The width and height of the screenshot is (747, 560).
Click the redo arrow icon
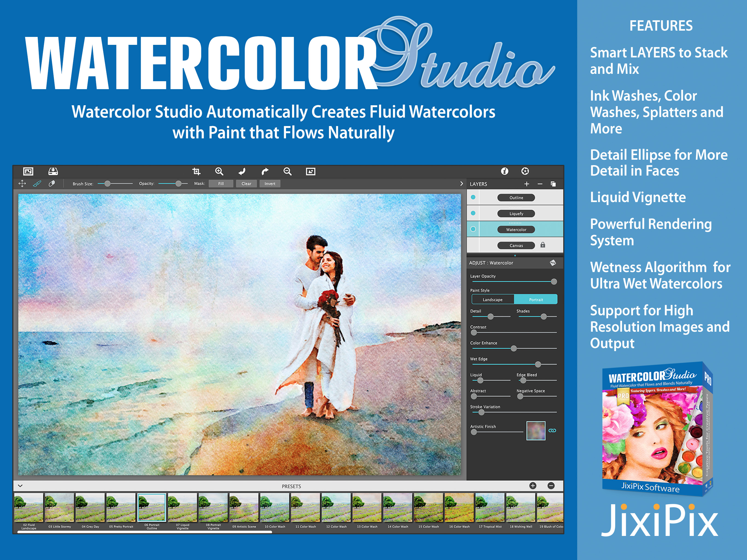coord(265,171)
